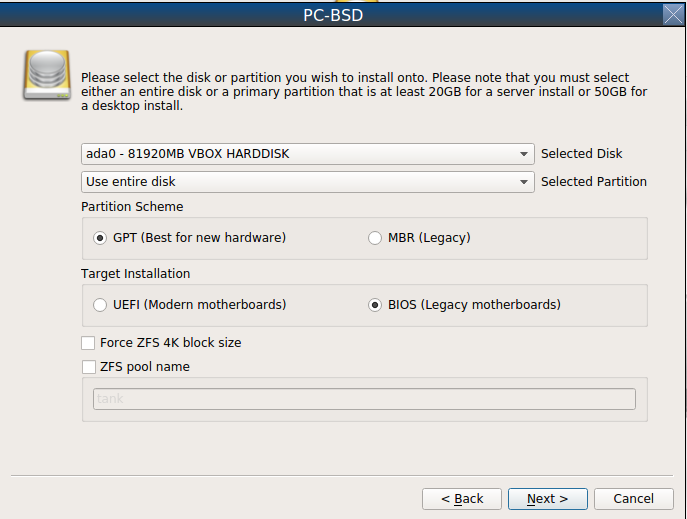Viewport: 687px width, 519px height.
Task: Open the Selected Partition dropdown
Action: tap(308, 182)
